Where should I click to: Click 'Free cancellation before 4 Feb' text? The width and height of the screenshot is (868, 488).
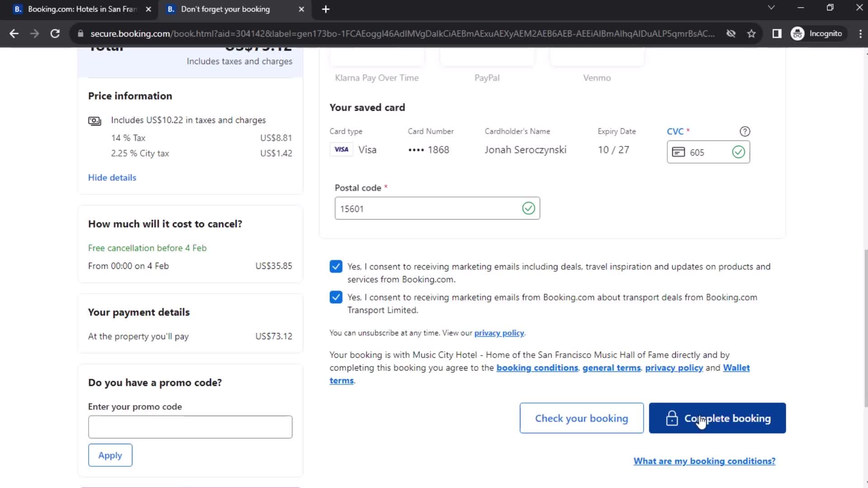pyautogui.click(x=147, y=248)
